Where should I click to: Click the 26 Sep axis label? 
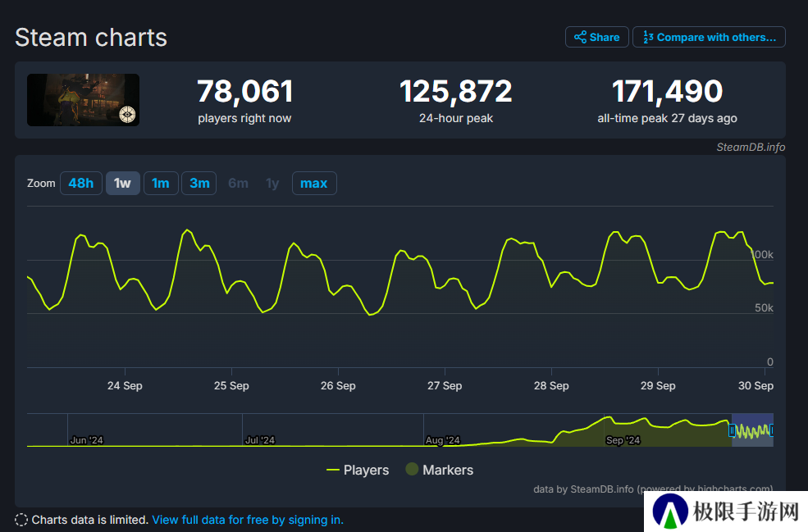[x=338, y=386]
